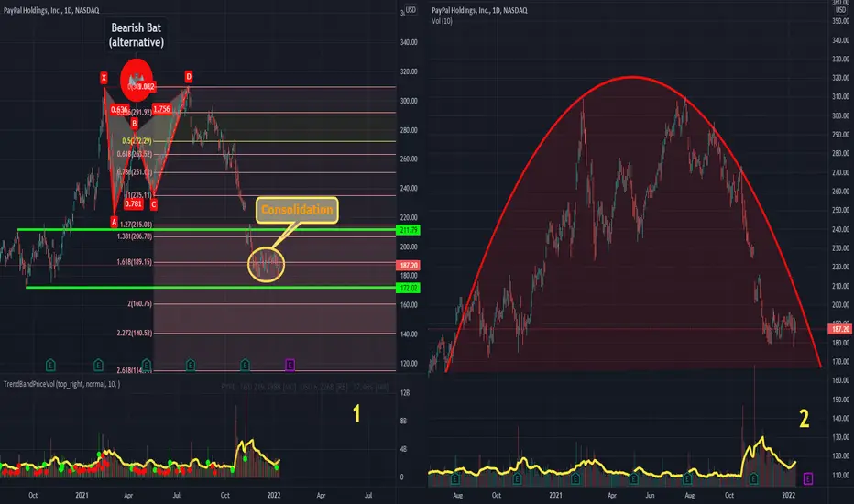
Task: Click the TrendBandPriceVol indicator legend
Action: pyautogui.click(x=62, y=384)
